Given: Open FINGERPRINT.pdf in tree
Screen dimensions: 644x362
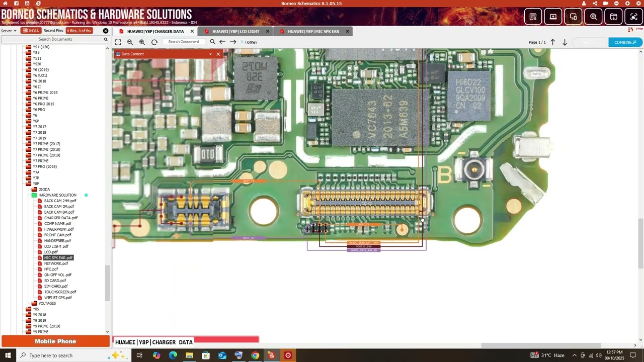Looking at the screenshot, I should pos(59,229).
